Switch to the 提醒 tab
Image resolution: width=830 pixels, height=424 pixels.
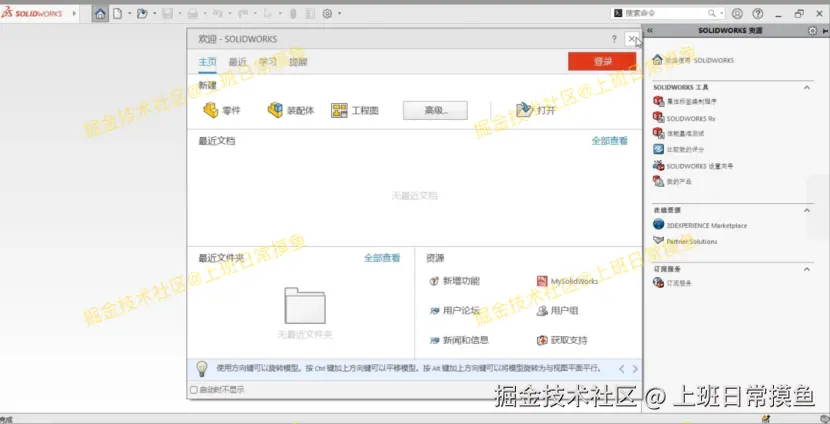pos(298,62)
